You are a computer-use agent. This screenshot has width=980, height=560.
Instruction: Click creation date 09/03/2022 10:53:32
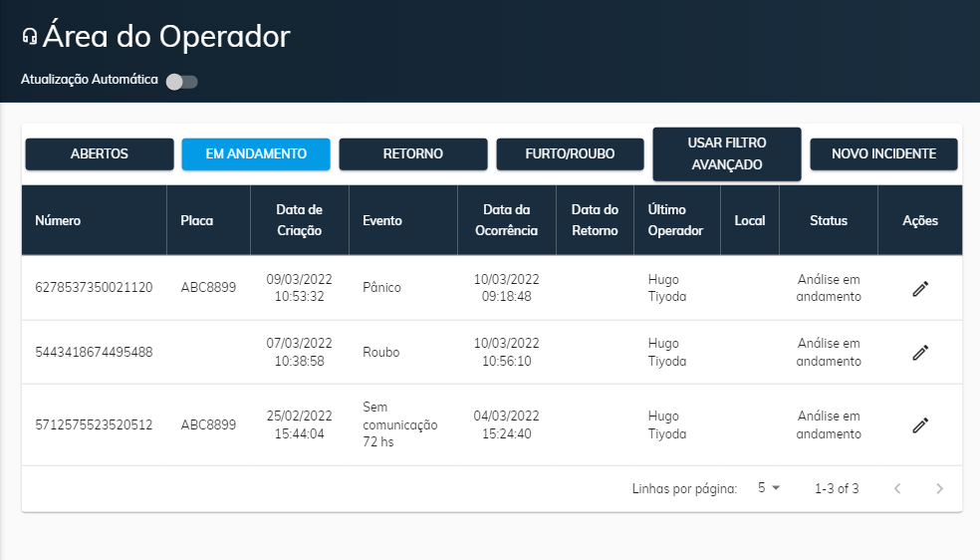[x=300, y=288]
